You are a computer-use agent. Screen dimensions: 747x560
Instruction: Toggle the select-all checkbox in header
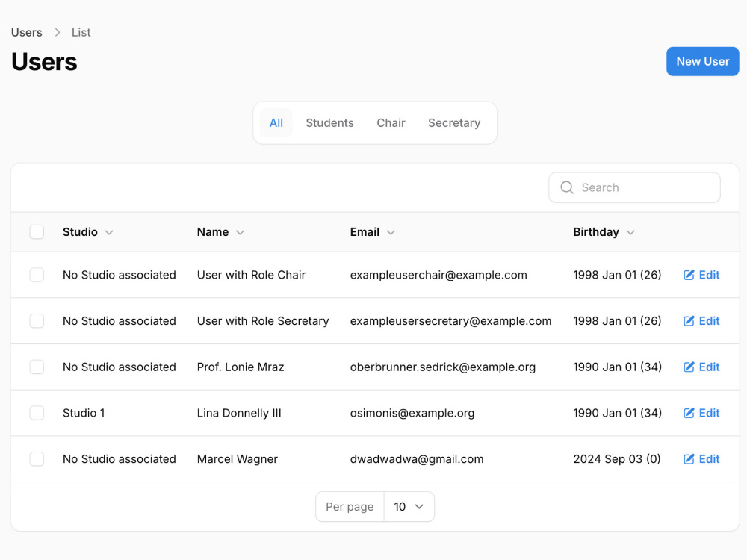click(37, 232)
